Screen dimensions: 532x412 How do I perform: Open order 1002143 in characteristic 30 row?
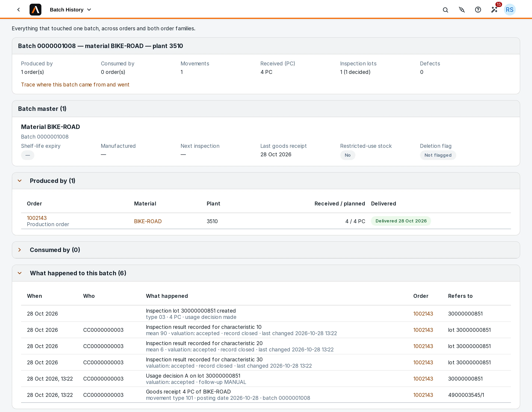pos(423,362)
